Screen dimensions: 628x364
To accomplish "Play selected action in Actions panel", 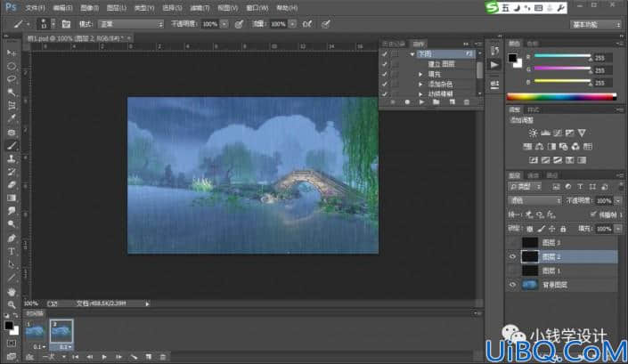I will click(421, 102).
